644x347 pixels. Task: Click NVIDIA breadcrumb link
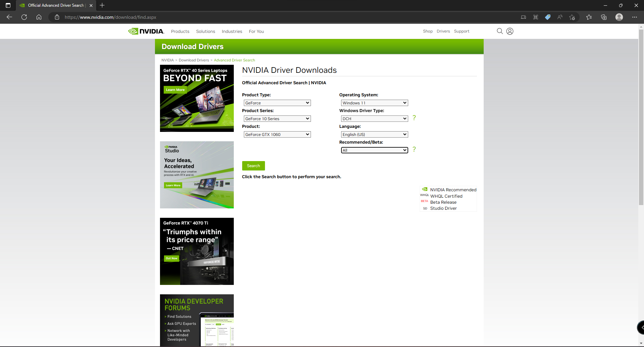pos(167,60)
